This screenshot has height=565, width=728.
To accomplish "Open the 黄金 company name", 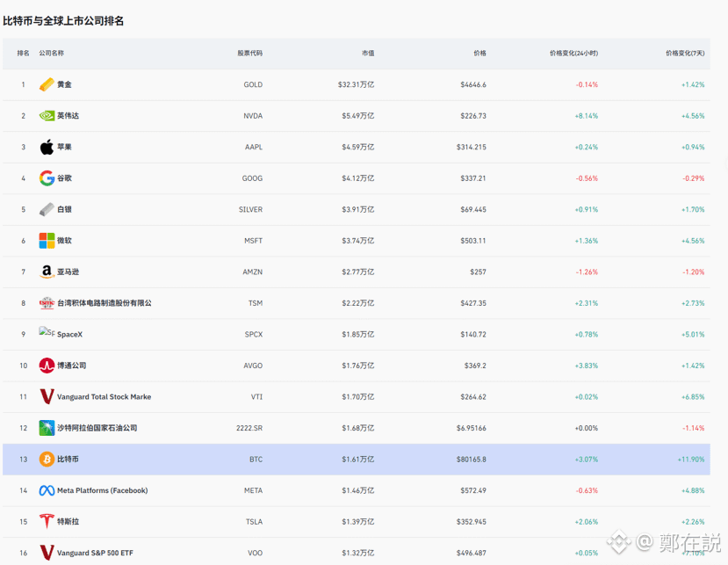I will click(64, 84).
